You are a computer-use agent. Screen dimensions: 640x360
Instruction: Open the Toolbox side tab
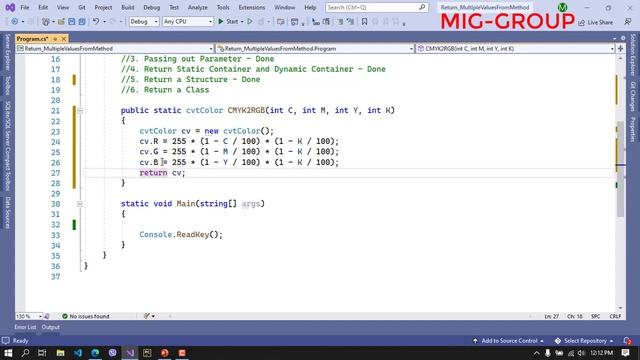pos(7,86)
